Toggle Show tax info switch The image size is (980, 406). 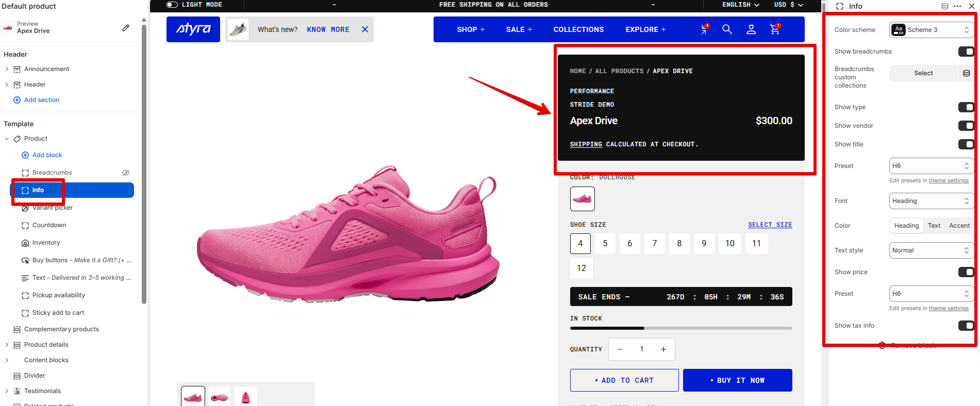[x=966, y=326]
